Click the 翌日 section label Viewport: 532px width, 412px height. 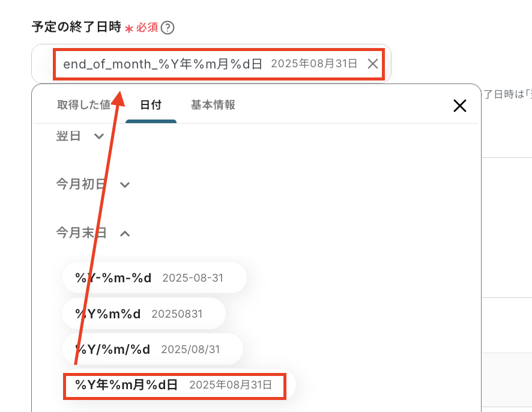pos(68,136)
